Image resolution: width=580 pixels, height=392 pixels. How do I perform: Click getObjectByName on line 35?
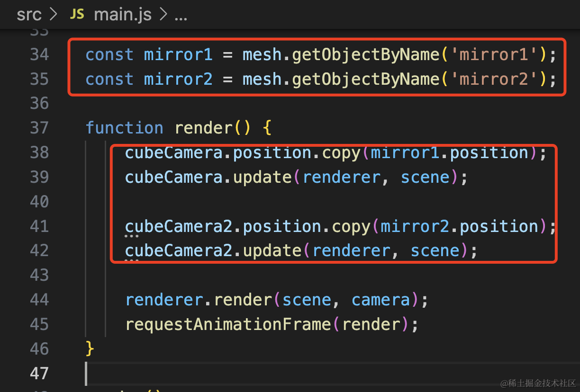366,79
